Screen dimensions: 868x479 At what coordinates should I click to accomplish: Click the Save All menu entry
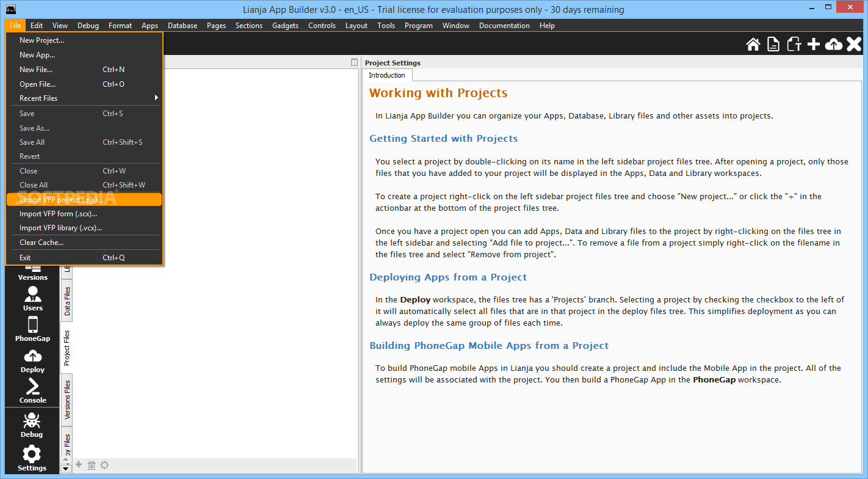pos(84,142)
